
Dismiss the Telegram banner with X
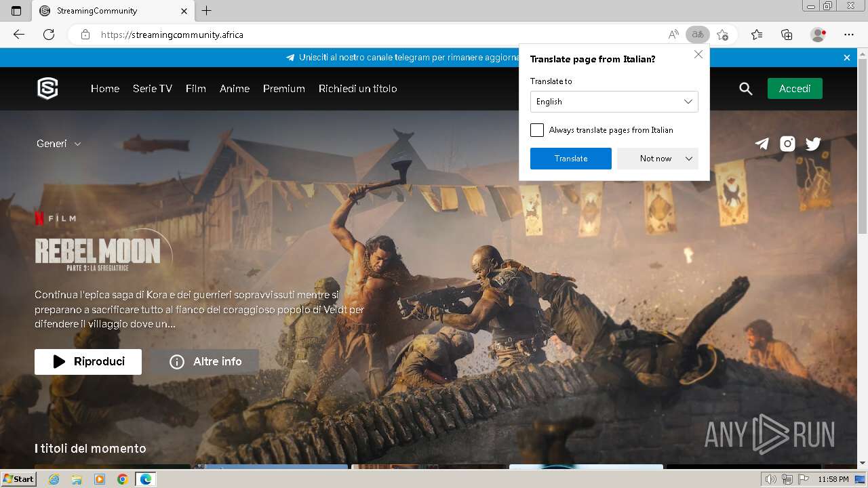(x=847, y=58)
